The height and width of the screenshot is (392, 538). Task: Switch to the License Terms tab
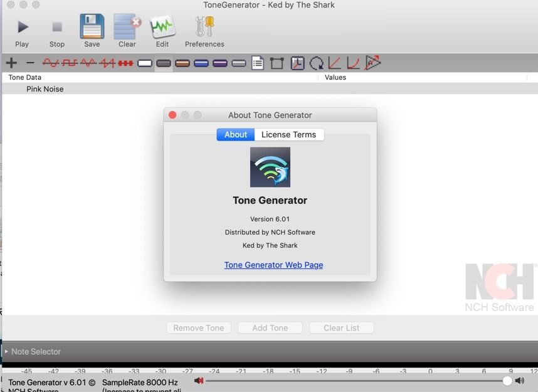click(x=289, y=135)
